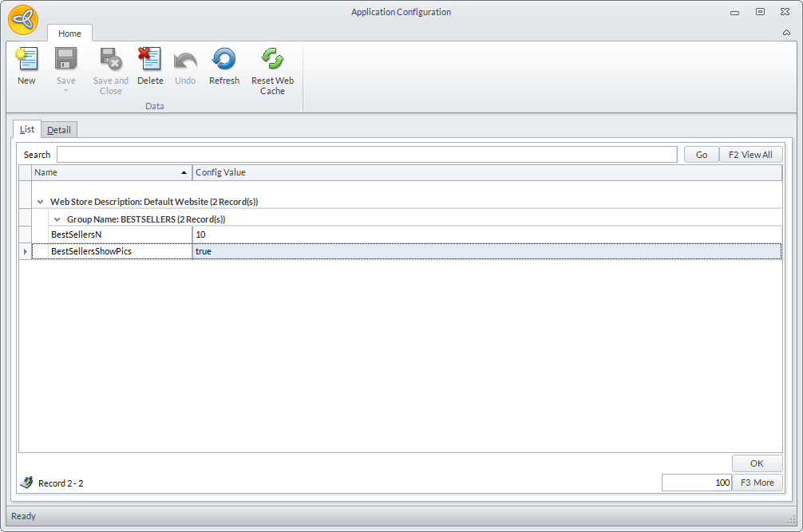Click inside the Search text field
This screenshot has width=803, height=532.
366,155
